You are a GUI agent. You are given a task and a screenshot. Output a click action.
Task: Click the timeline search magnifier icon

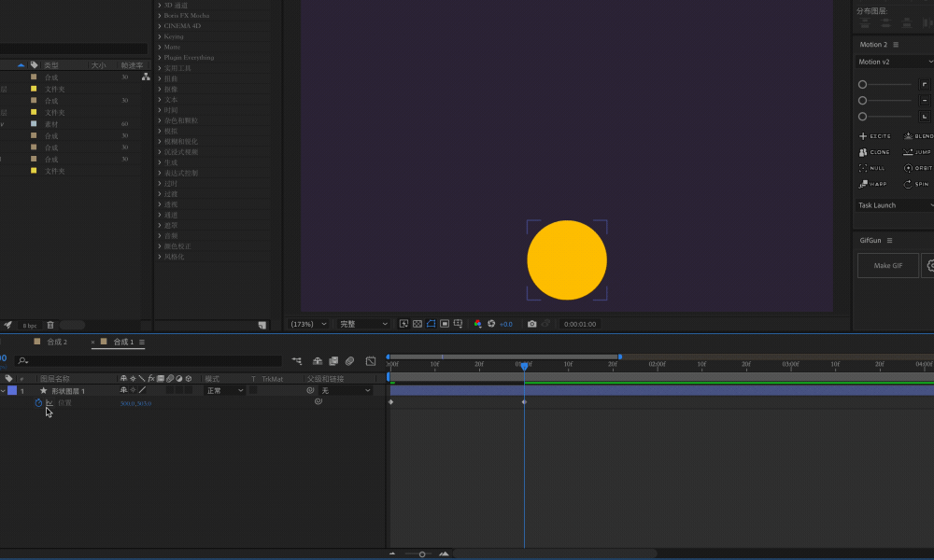22,360
